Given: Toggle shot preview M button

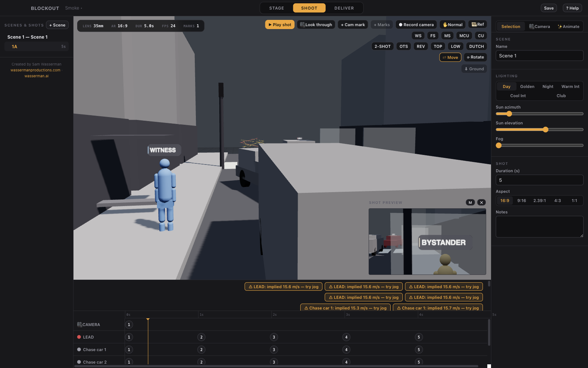Looking at the screenshot, I should point(470,202).
